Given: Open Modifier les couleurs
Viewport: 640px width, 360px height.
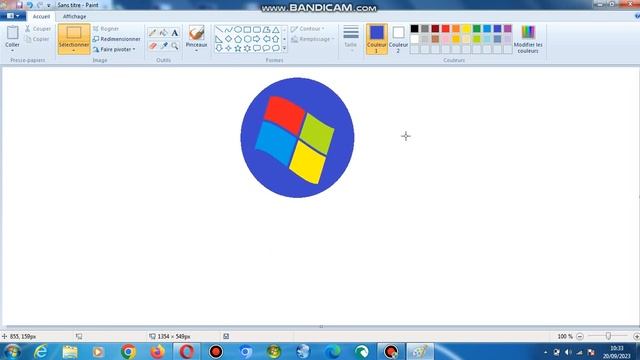Looking at the screenshot, I should pyautogui.click(x=528, y=40).
